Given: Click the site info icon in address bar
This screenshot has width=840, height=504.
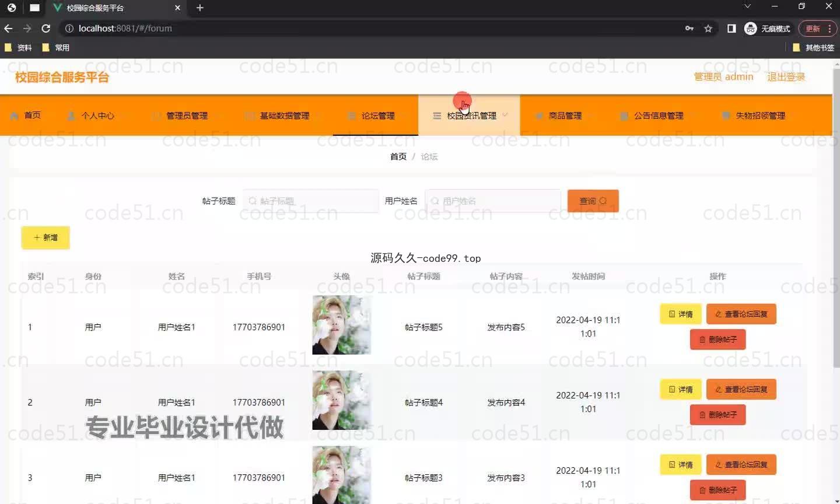Looking at the screenshot, I should coord(69,28).
